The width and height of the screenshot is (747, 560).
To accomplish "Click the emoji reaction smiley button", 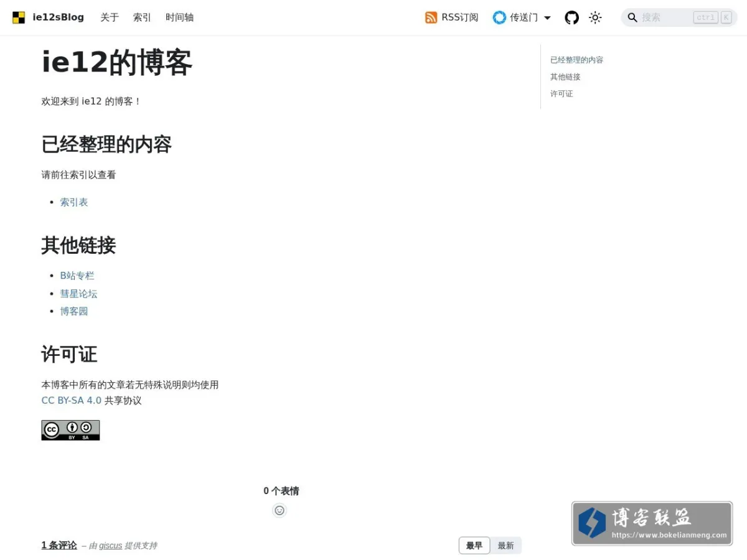I will (280, 510).
